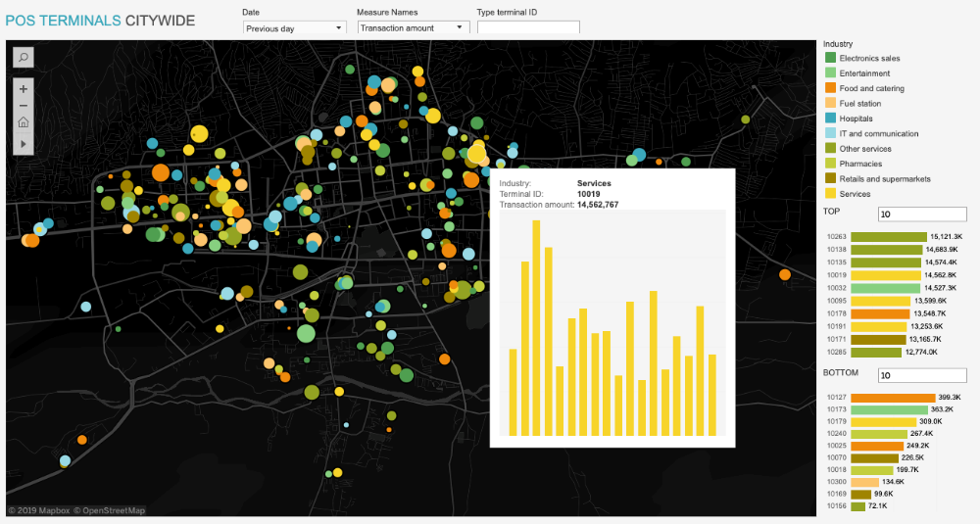Select the Hospitals legend color swatch

(x=830, y=119)
